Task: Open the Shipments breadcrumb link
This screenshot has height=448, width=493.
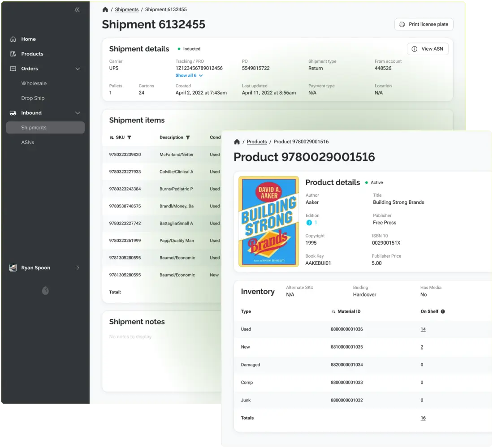Action: tap(126, 9)
